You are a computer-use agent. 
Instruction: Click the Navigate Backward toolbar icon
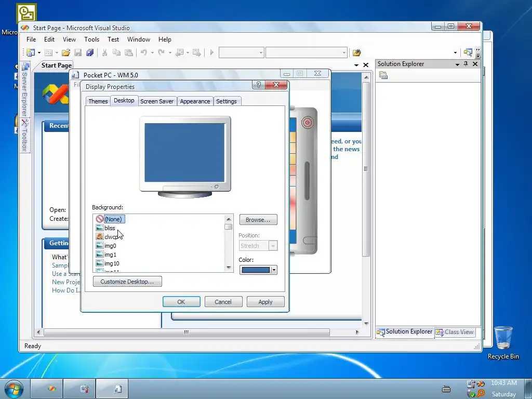(179, 52)
